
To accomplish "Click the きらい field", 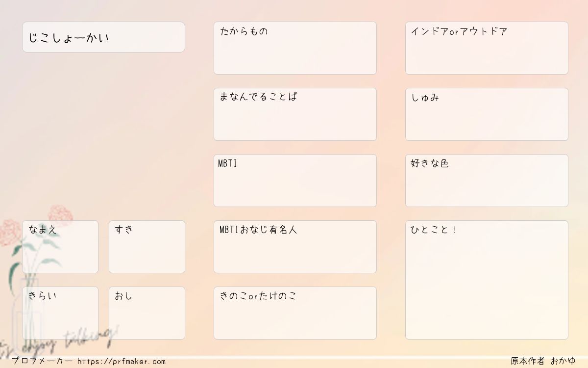I will click(x=60, y=313).
